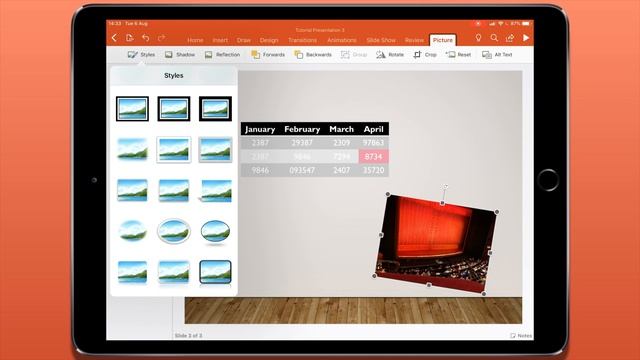
Task: Apply the rounded dark frame style in bottom row
Action: [216, 272]
